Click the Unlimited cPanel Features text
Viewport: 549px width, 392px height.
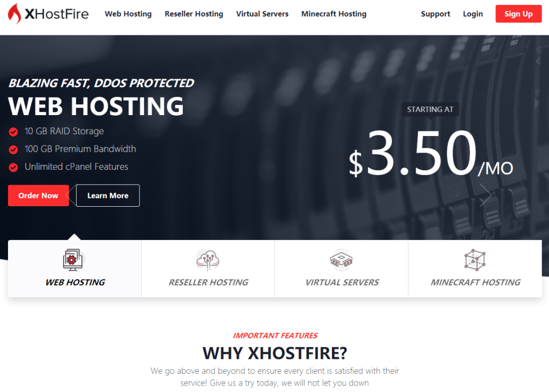coord(76,167)
